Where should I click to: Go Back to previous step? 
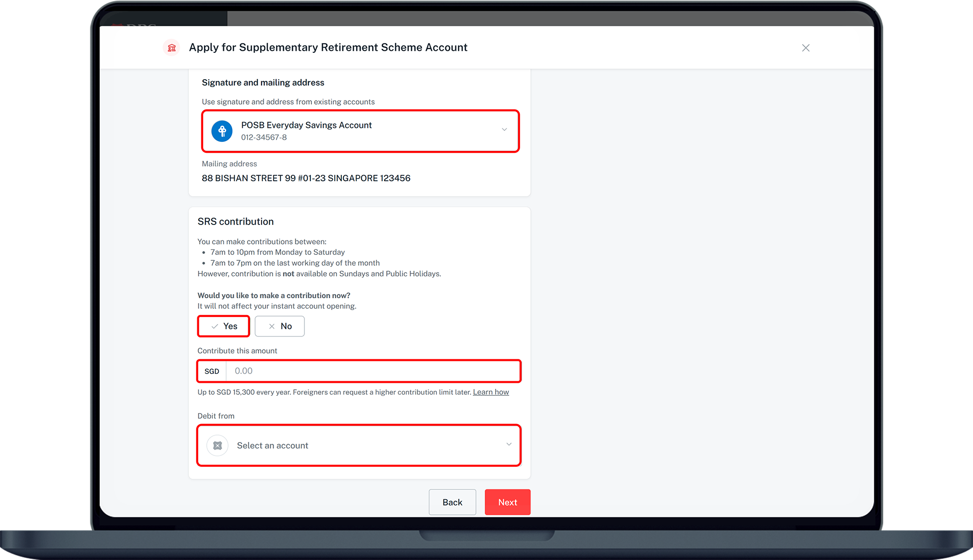452,502
